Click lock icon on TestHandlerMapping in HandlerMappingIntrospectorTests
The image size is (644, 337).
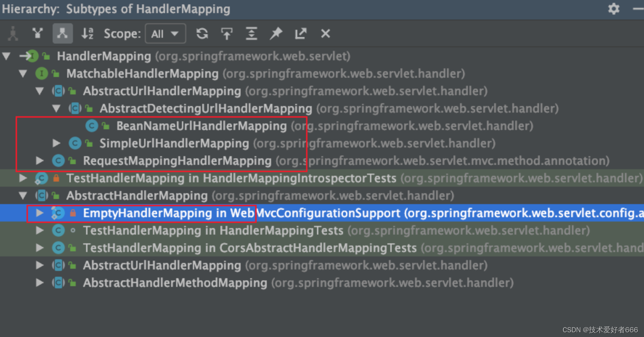point(56,178)
